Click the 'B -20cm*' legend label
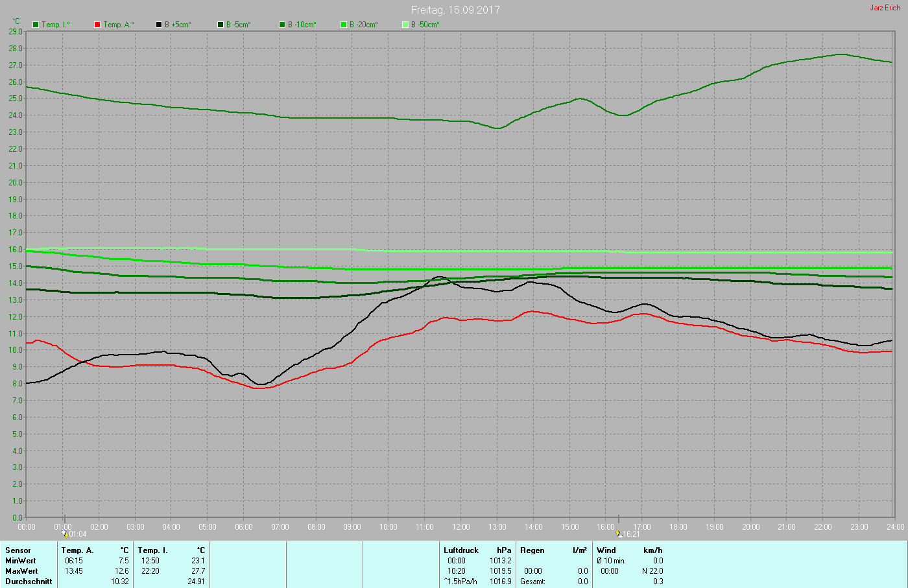The height and width of the screenshot is (588, 908). point(364,25)
